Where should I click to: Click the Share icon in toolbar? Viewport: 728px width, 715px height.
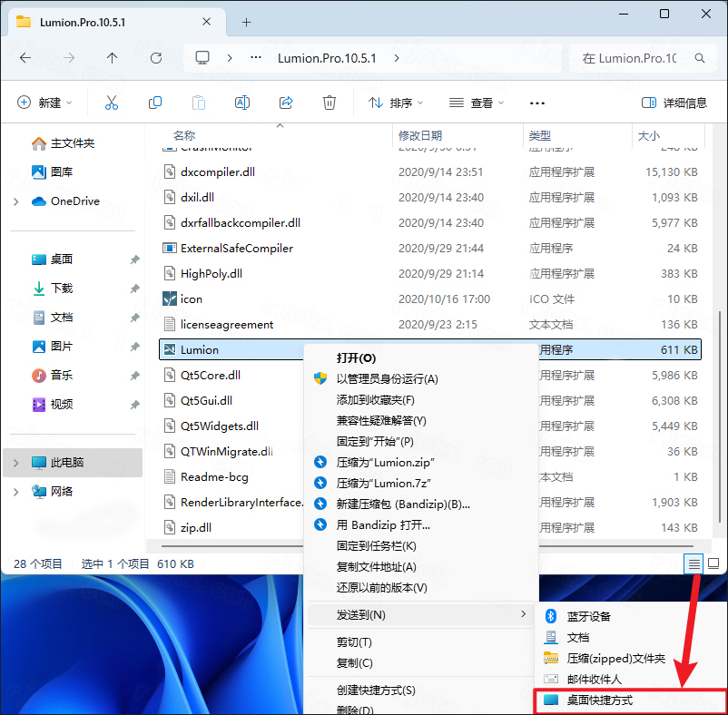pos(286,103)
